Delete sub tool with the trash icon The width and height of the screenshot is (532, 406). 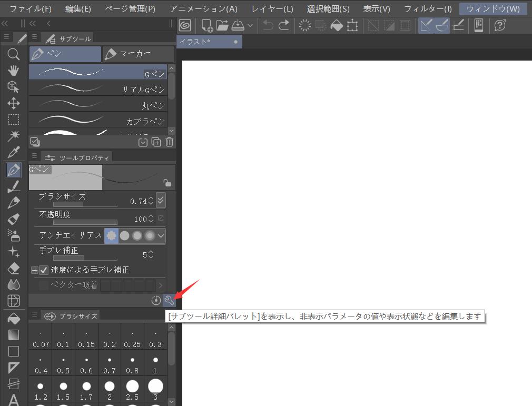click(169, 142)
